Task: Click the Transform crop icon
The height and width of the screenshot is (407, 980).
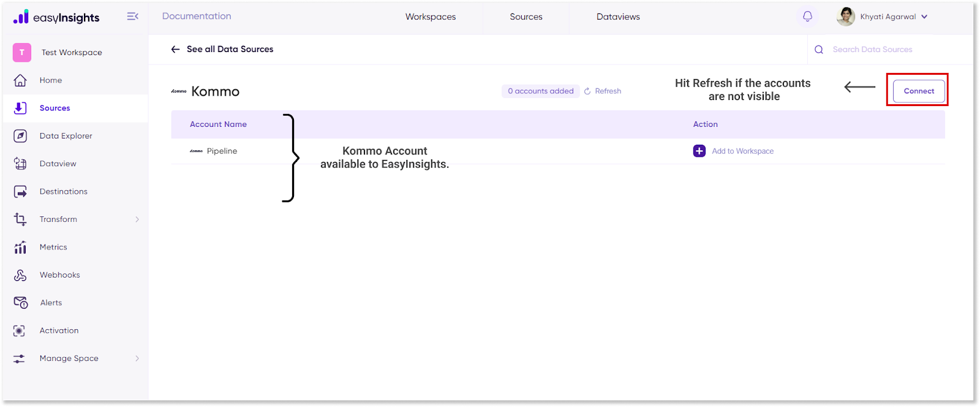Action: pos(20,219)
